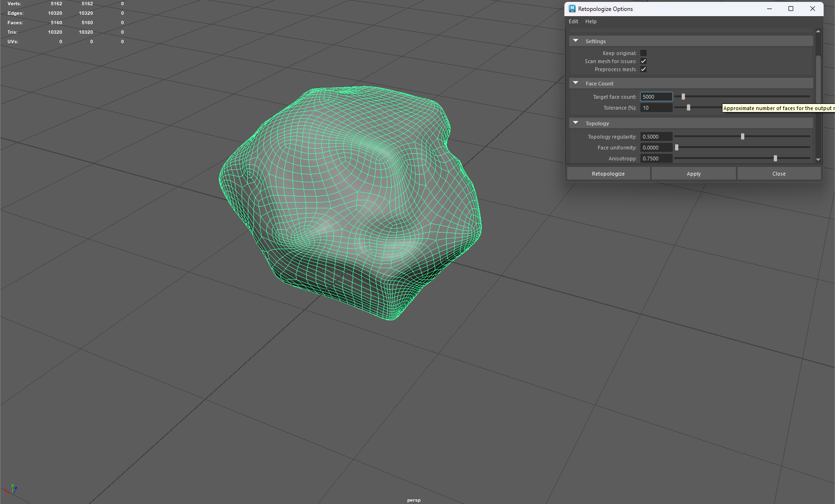Viewport: 835px width, 504px height.
Task: Click the Topology regularity slider handle
Action: (742, 137)
